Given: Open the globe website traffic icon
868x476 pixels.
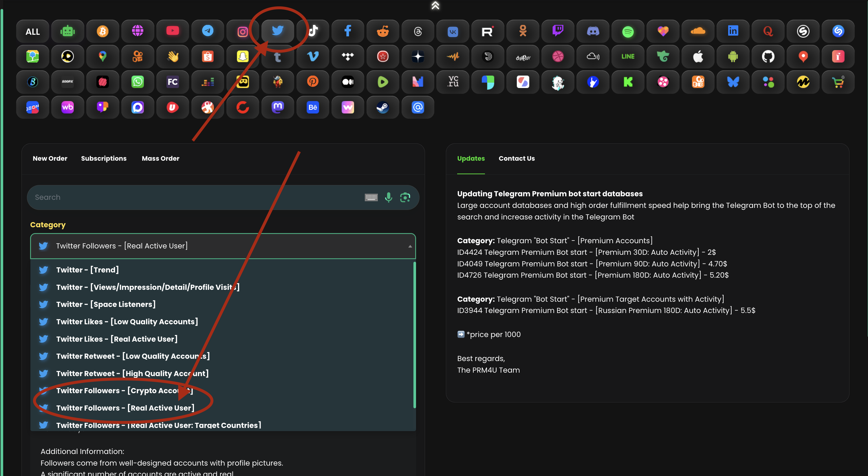Looking at the screenshot, I should pyautogui.click(x=138, y=31).
